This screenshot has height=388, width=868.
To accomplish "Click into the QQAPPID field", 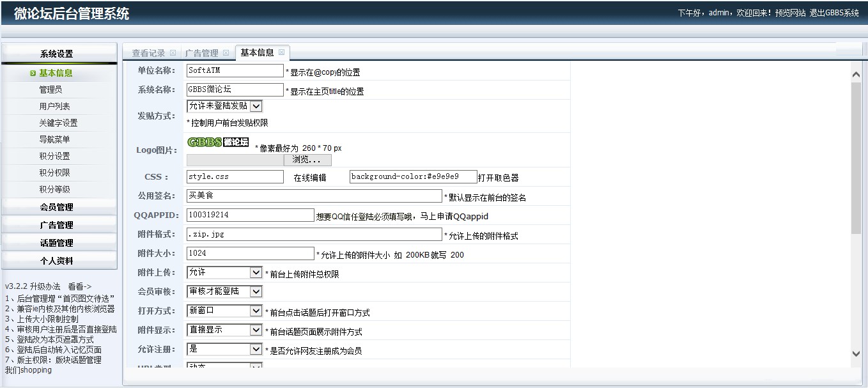I will click(250, 215).
